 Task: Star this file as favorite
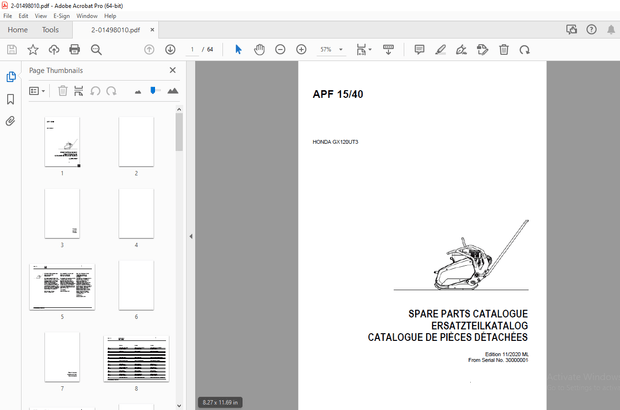[33, 49]
